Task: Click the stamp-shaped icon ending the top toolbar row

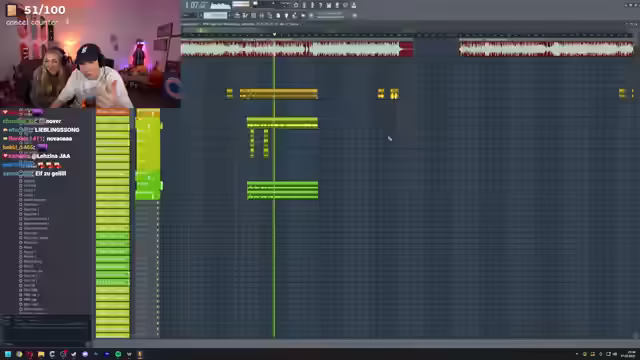Action: (x=354, y=5)
